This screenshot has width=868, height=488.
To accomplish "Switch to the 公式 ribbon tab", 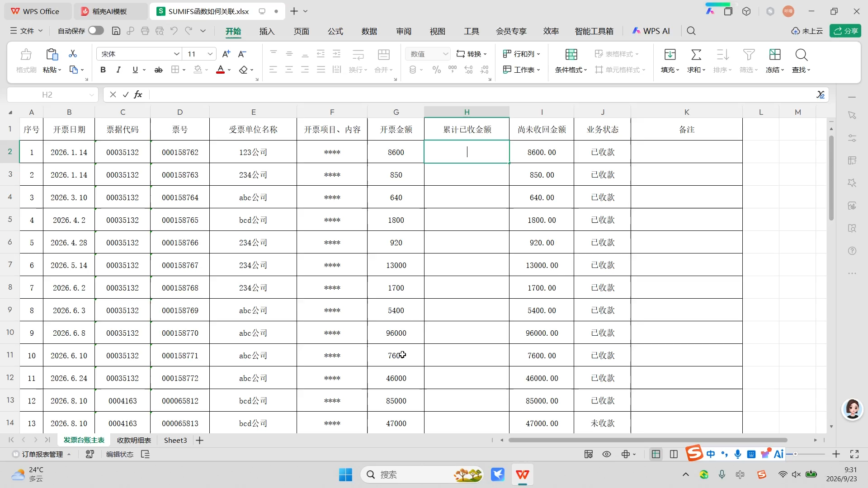I will click(335, 31).
